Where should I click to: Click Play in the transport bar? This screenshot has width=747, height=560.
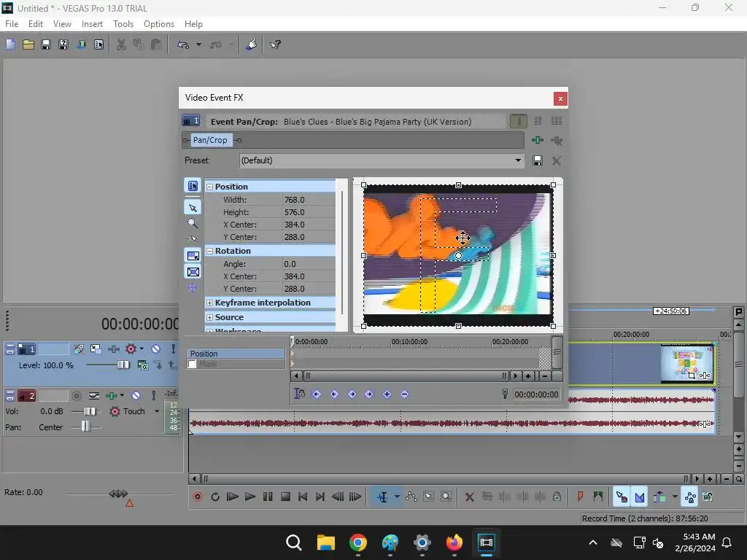pos(250,497)
